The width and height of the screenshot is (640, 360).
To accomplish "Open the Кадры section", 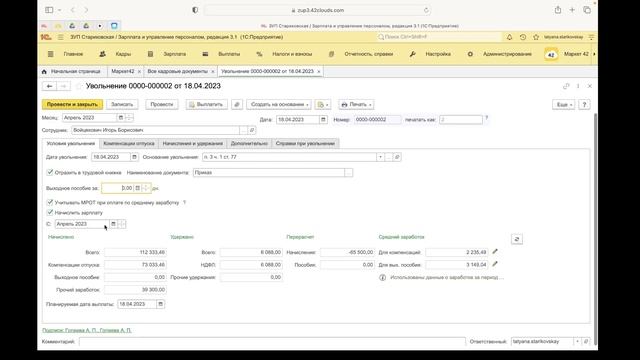I will (x=123, y=54).
